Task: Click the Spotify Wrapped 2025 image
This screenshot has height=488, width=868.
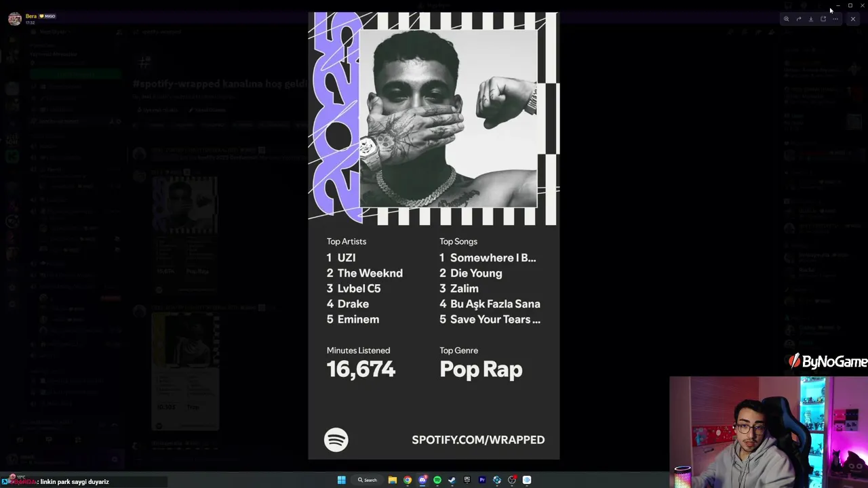Action: pyautogui.click(x=434, y=236)
